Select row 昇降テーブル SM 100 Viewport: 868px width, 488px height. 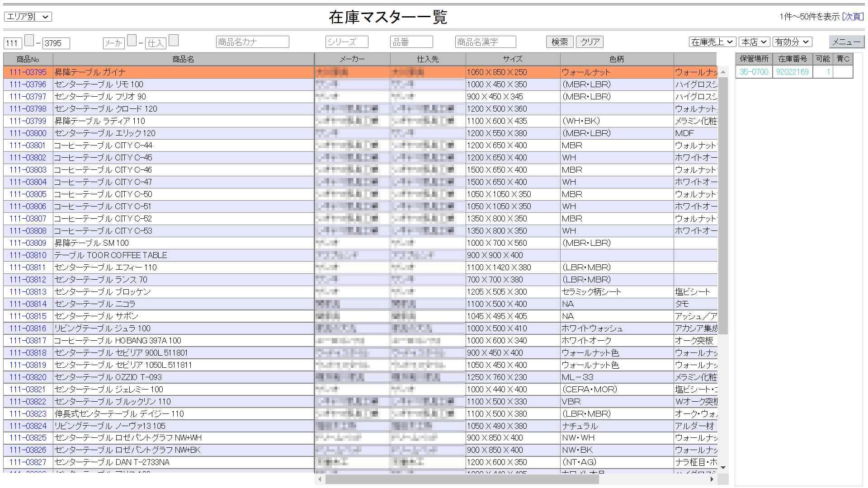[360, 243]
